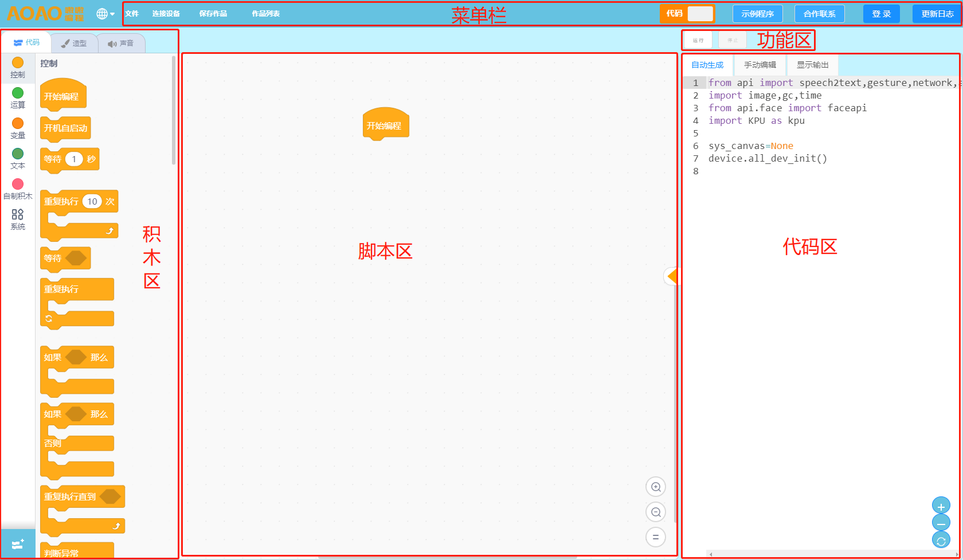Click code line "device.all_dev_init()"
The image size is (963, 560).
click(768, 158)
